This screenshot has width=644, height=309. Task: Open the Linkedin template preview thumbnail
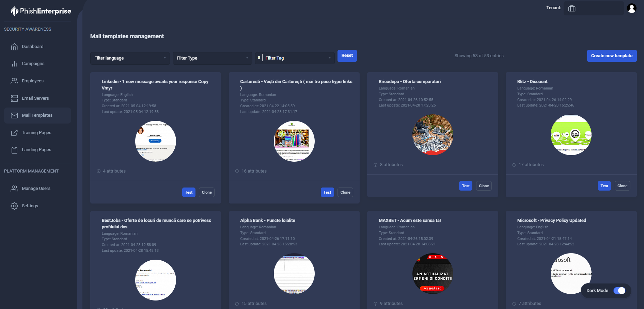156,141
